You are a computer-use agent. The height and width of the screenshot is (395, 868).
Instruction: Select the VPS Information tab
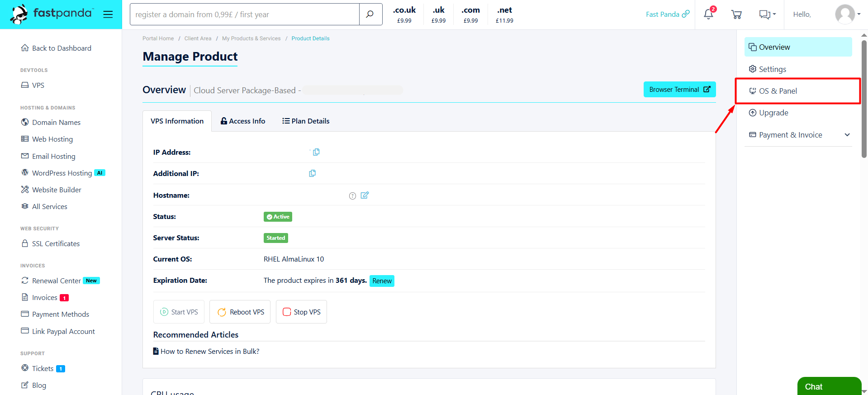(x=177, y=121)
